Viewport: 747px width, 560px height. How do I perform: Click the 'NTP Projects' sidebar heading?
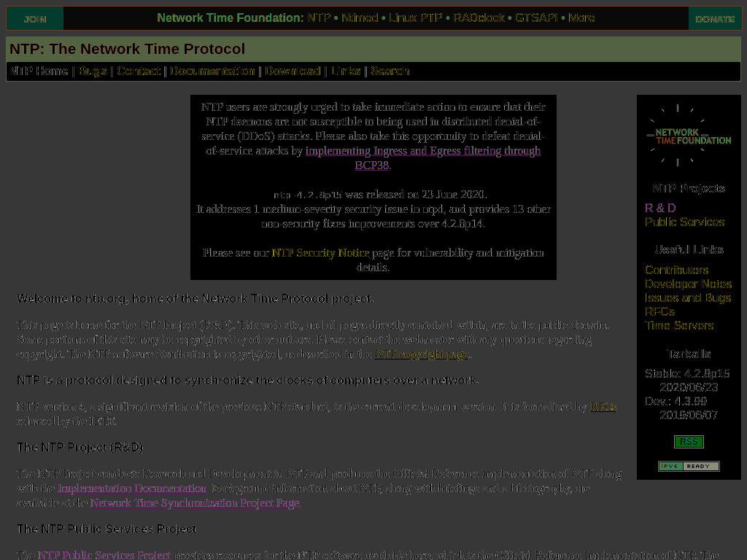click(x=689, y=189)
